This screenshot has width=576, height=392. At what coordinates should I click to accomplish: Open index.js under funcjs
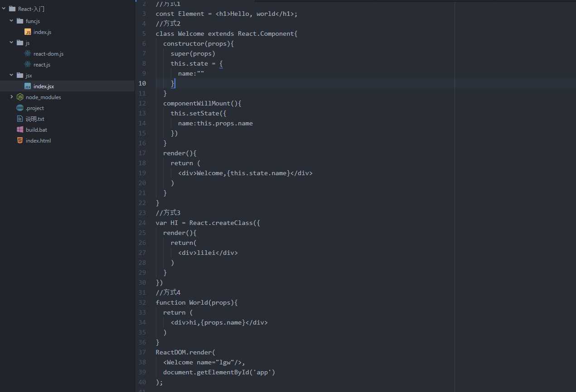42,32
